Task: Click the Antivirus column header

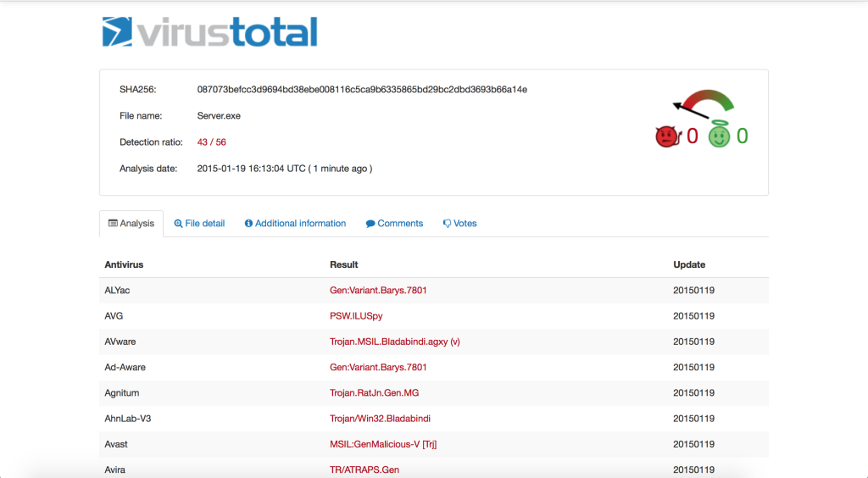Action: point(124,264)
